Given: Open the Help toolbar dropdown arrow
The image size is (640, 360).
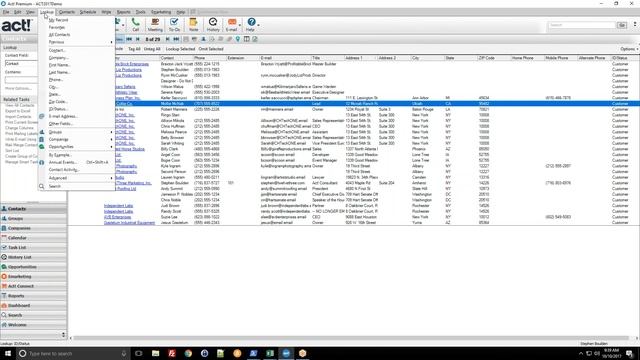Looking at the screenshot, I should (258, 25).
